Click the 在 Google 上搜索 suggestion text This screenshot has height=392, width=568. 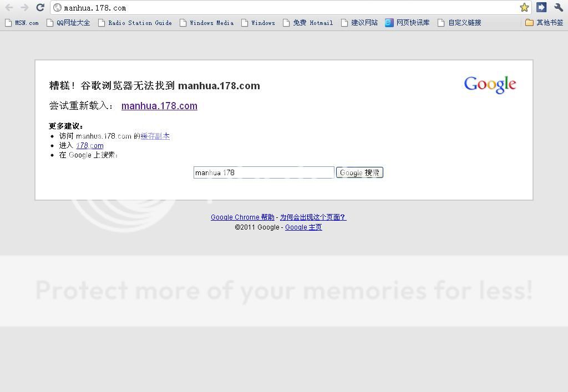tap(88, 155)
